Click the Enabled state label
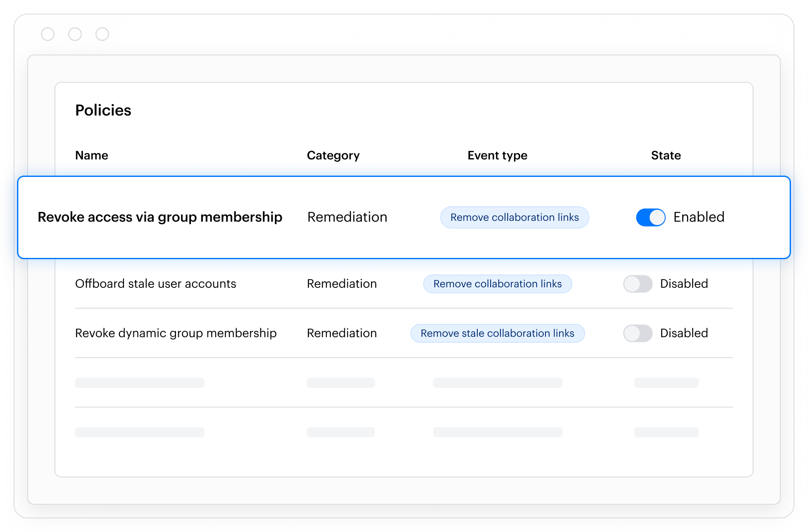The height and width of the screenshot is (532, 808). [x=698, y=217]
